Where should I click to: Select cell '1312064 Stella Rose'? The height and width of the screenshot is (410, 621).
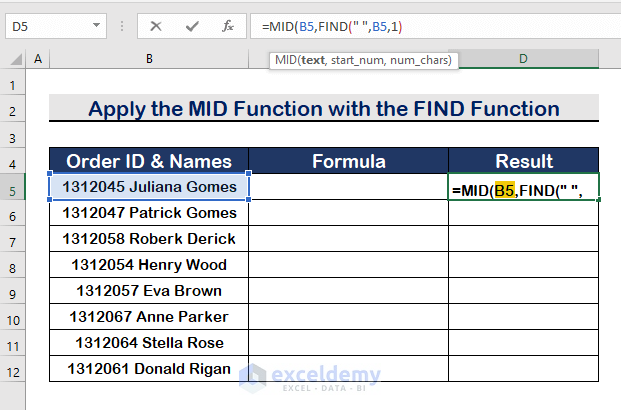pyautogui.click(x=149, y=343)
